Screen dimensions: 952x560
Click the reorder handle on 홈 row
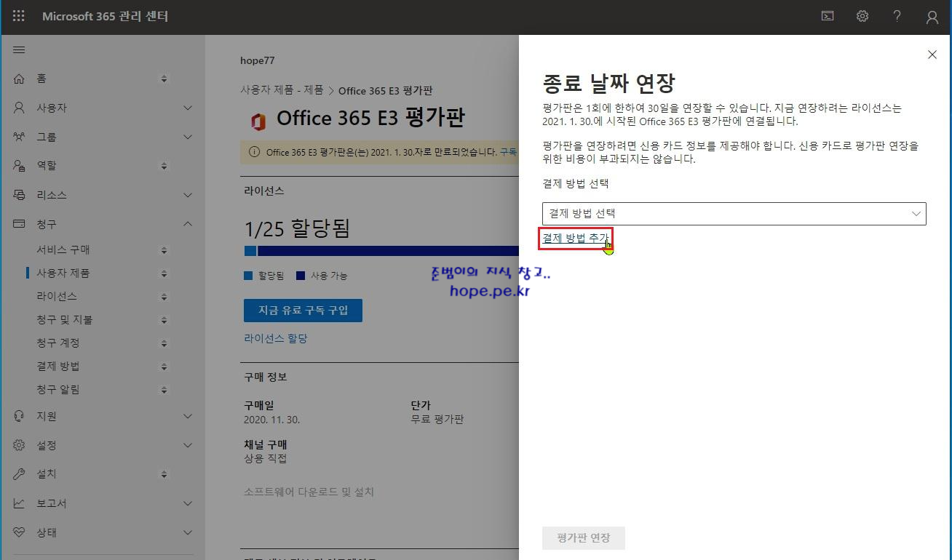click(164, 79)
